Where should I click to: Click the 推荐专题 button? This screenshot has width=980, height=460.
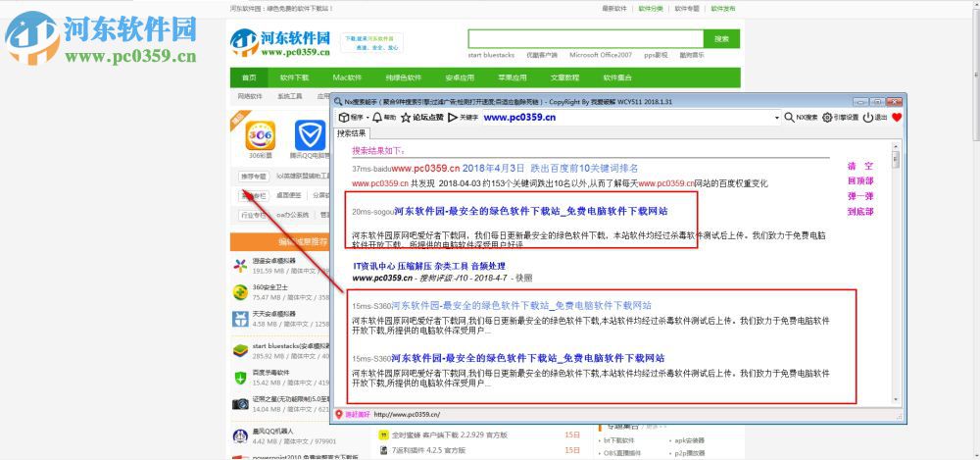253,177
